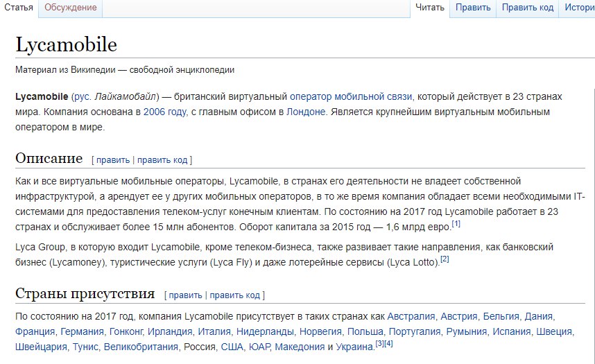Open the Править код tab
Viewport: 595px width, 364px height.
(528, 8)
